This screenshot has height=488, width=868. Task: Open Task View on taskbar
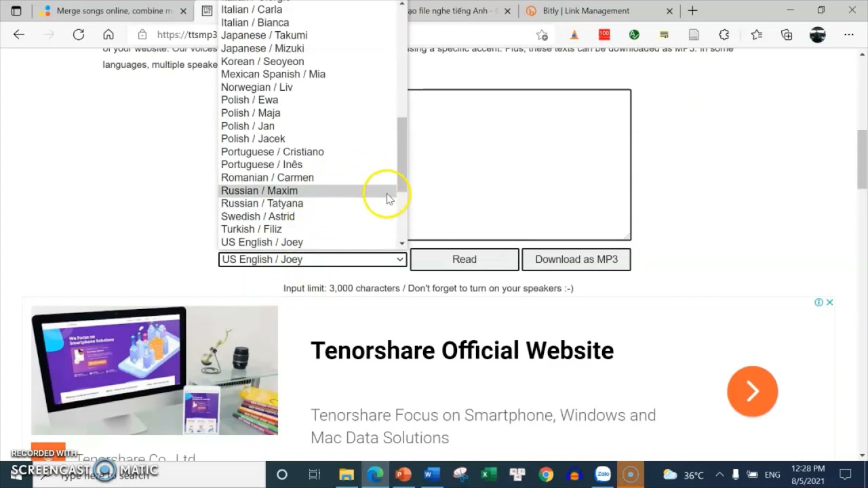pyautogui.click(x=314, y=474)
